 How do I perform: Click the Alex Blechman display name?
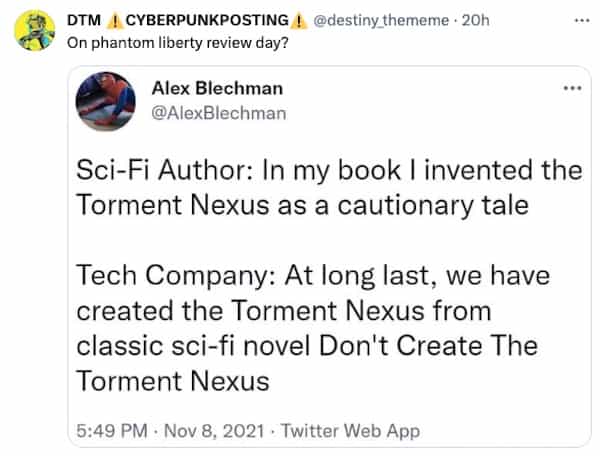point(217,90)
